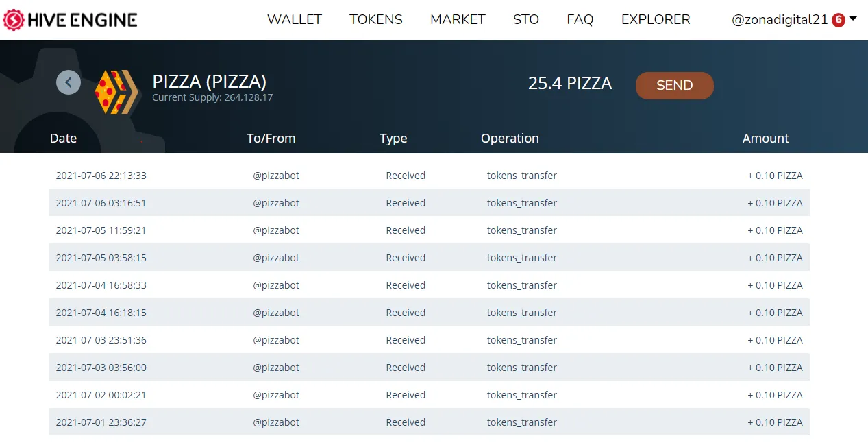Click tokens_transfer in the 22:13:33 row
This screenshot has height=445, width=868.
point(522,176)
